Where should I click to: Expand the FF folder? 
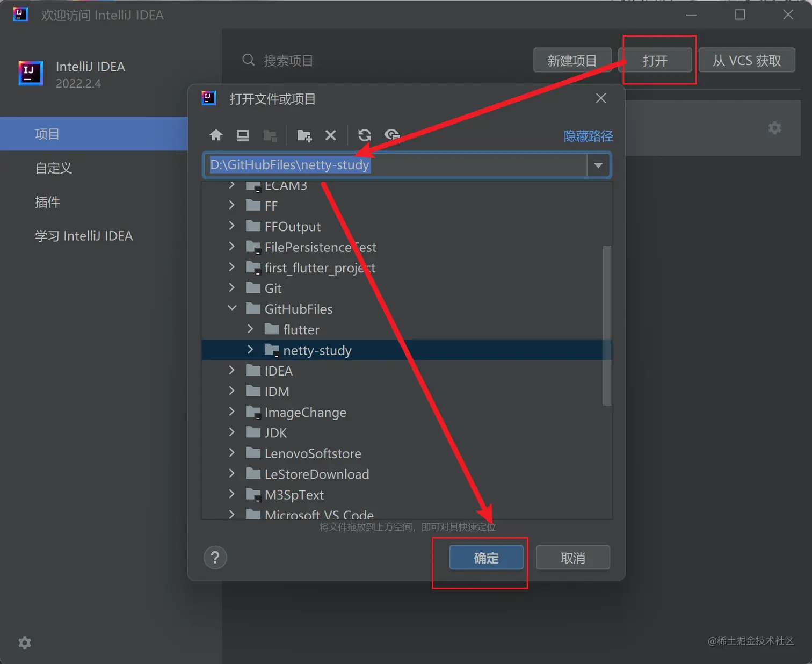click(x=231, y=205)
